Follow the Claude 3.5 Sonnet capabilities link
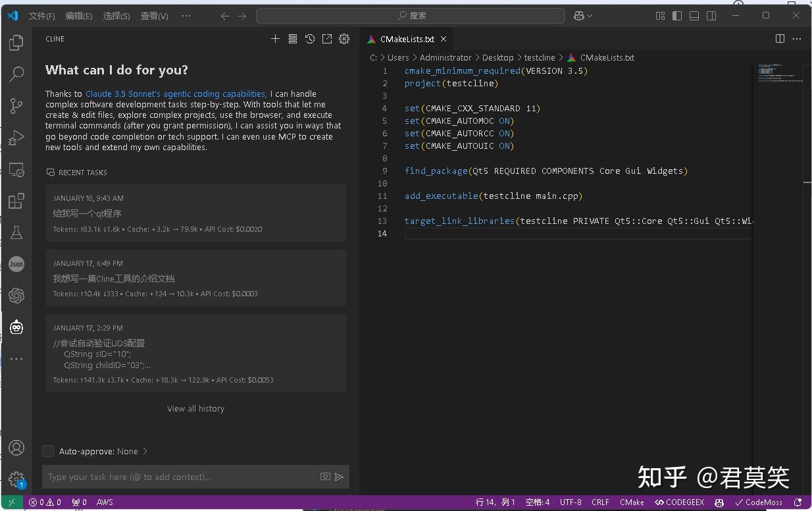812x511 pixels. tap(176, 94)
